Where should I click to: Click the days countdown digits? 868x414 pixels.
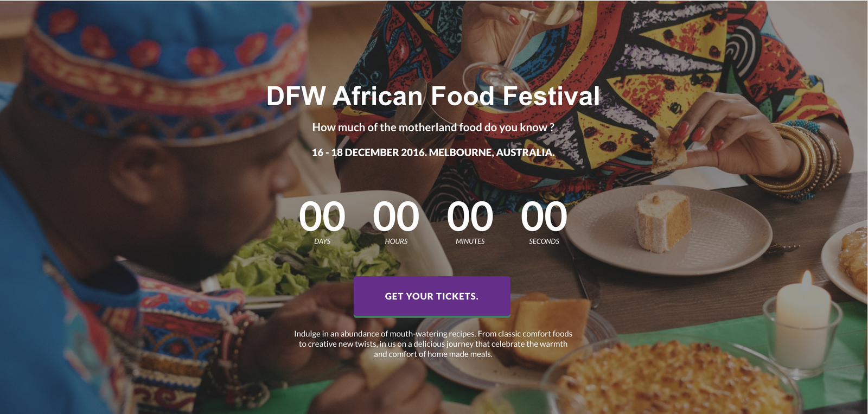pos(322,216)
